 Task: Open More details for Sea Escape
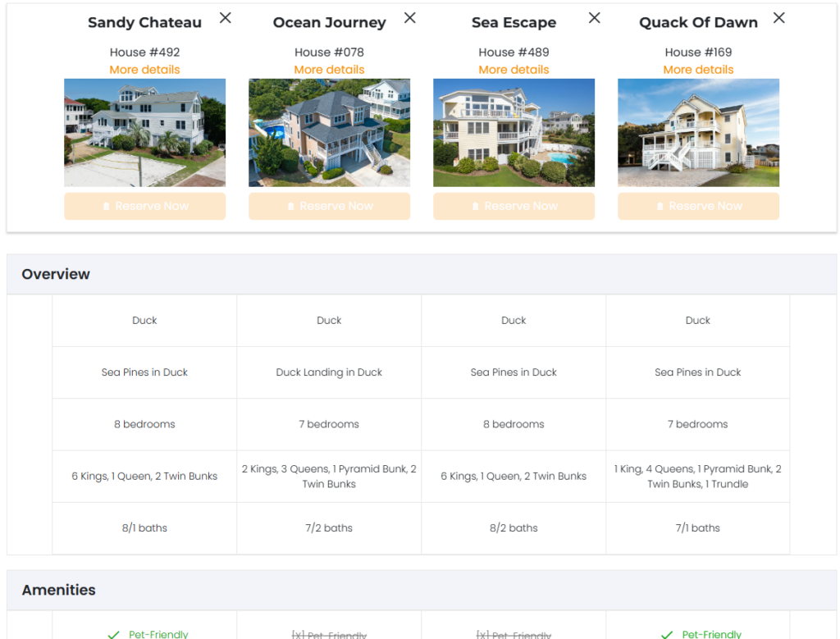(x=514, y=70)
